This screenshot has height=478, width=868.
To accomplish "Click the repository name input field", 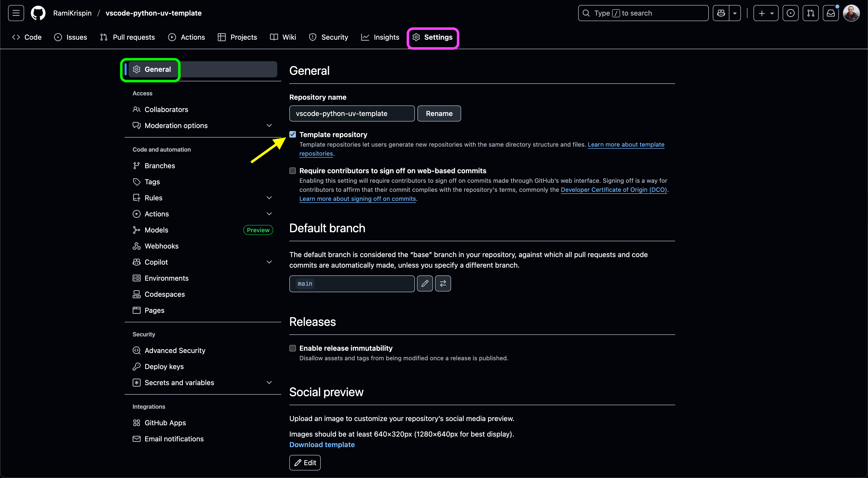I will coord(352,113).
